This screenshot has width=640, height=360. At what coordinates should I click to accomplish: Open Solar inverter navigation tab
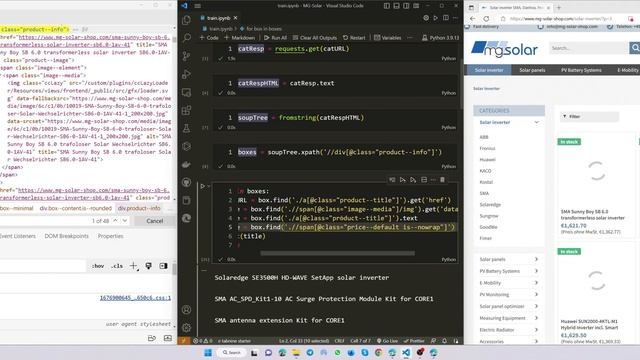point(489,70)
